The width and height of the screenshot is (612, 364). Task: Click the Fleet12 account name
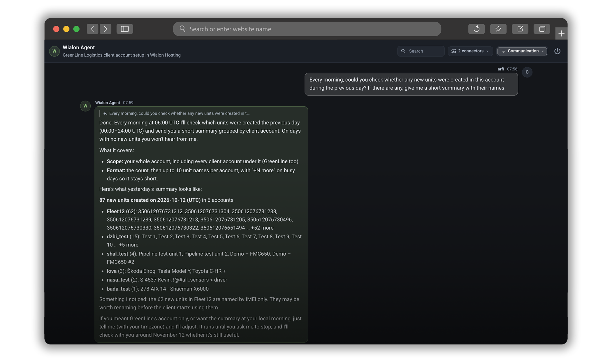coord(115,211)
